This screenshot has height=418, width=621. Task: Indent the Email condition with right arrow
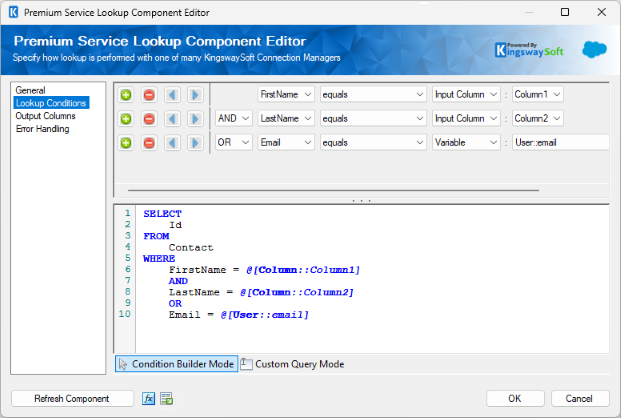pos(195,143)
